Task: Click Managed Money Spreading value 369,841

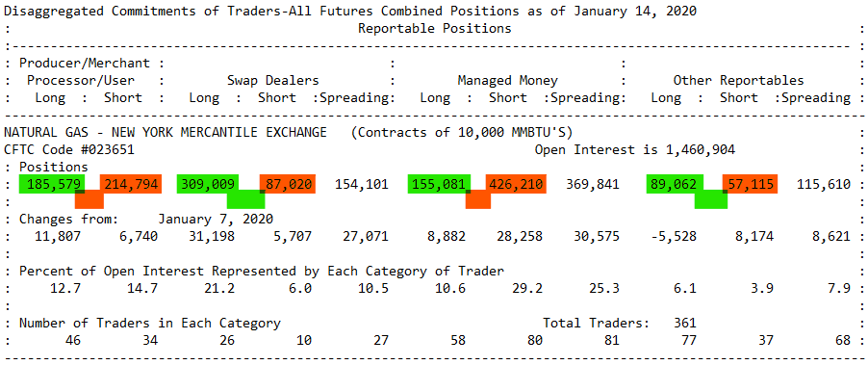Action: [593, 185]
